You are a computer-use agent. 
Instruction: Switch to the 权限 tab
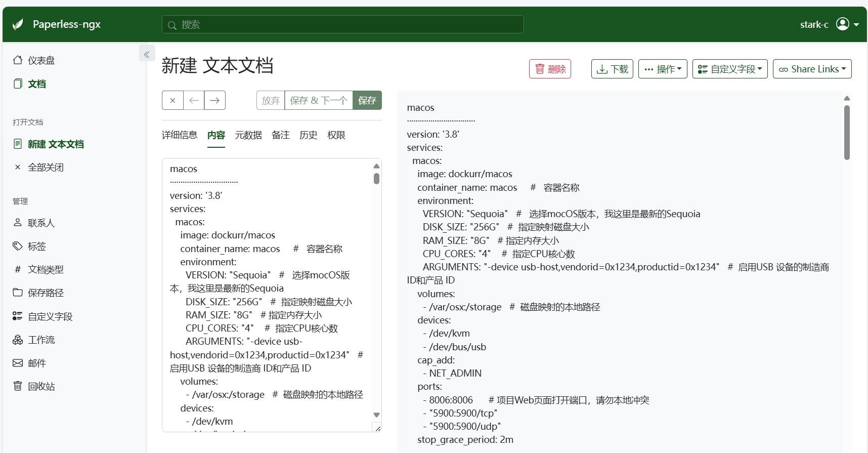click(336, 135)
